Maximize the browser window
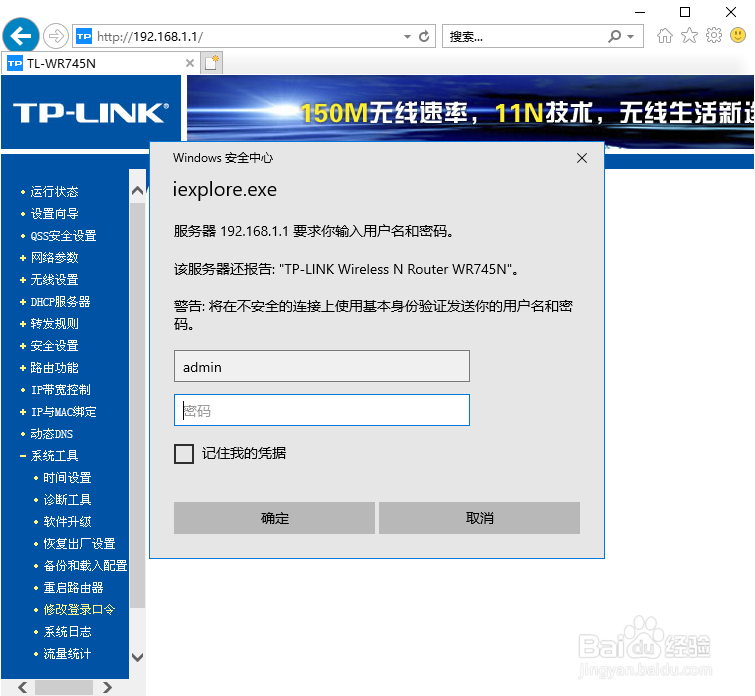The height and width of the screenshot is (696, 755). pyautogui.click(x=685, y=12)
